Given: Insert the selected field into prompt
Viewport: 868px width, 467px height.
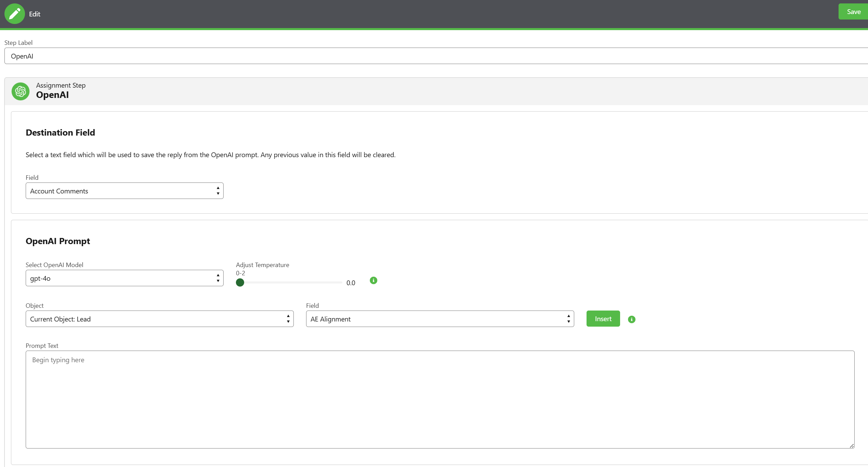Looking at the screenshot, I should pos(603,319).
